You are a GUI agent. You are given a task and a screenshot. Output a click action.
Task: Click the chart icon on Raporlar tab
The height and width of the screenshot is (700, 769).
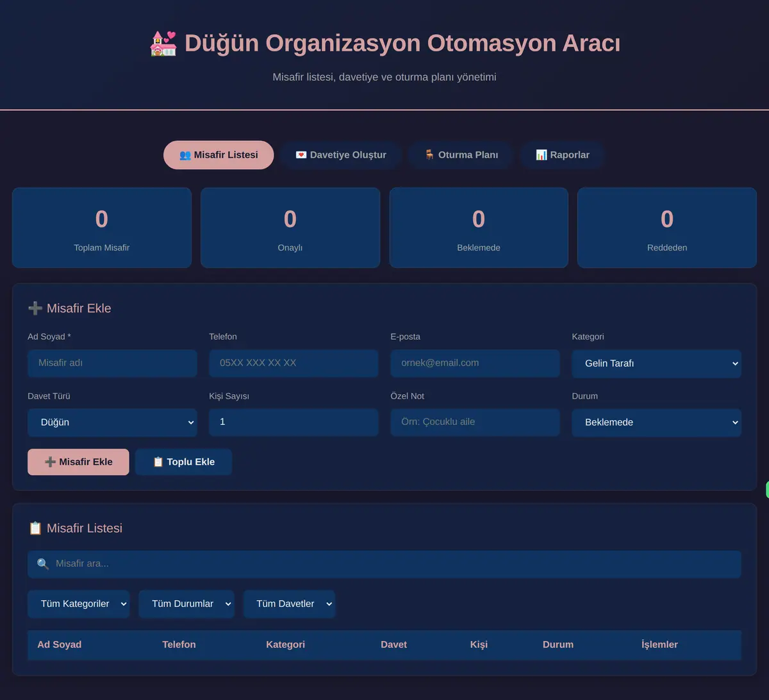[x=542, y=155]
